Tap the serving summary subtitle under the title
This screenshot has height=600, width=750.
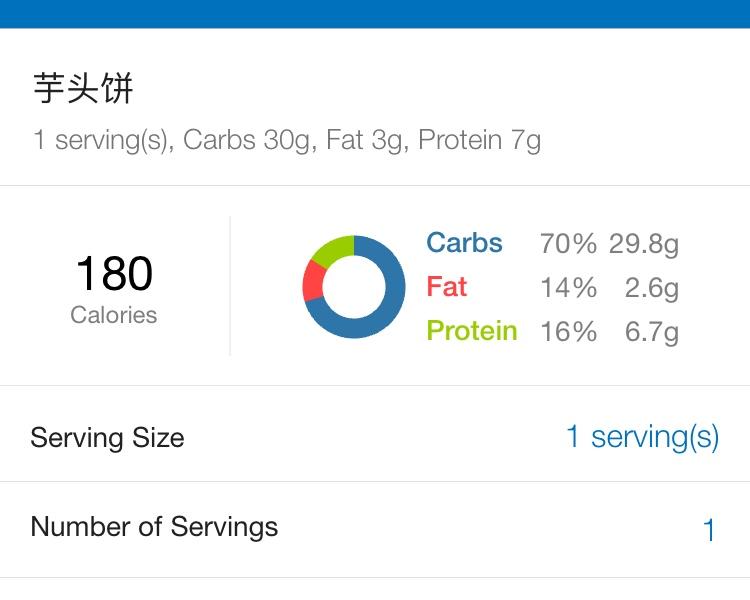(x=287, y=139)
